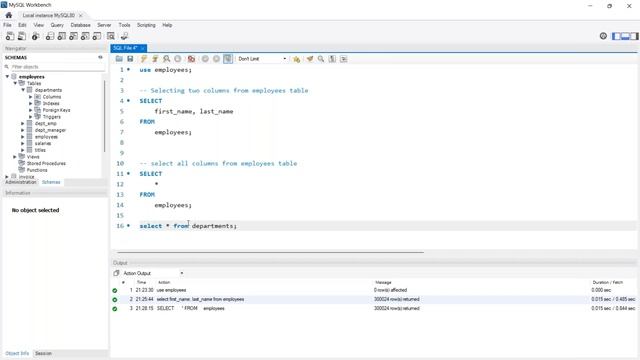
Task: Switch to the Session tab
Action: (x=43, y=353)
